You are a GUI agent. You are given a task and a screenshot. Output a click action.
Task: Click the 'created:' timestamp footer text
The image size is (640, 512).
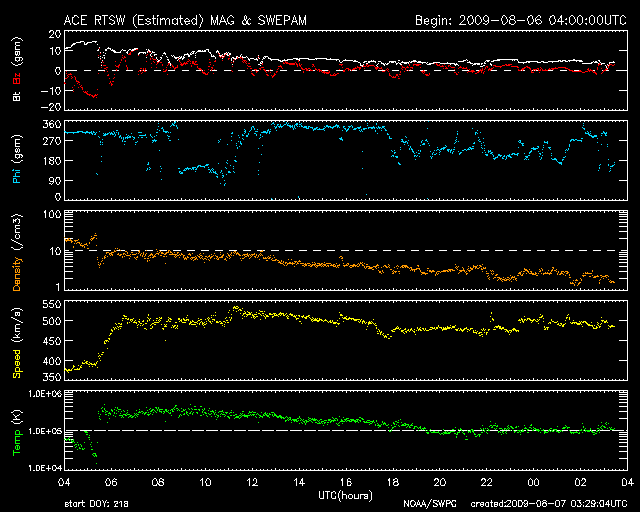(x=549, y=504)
